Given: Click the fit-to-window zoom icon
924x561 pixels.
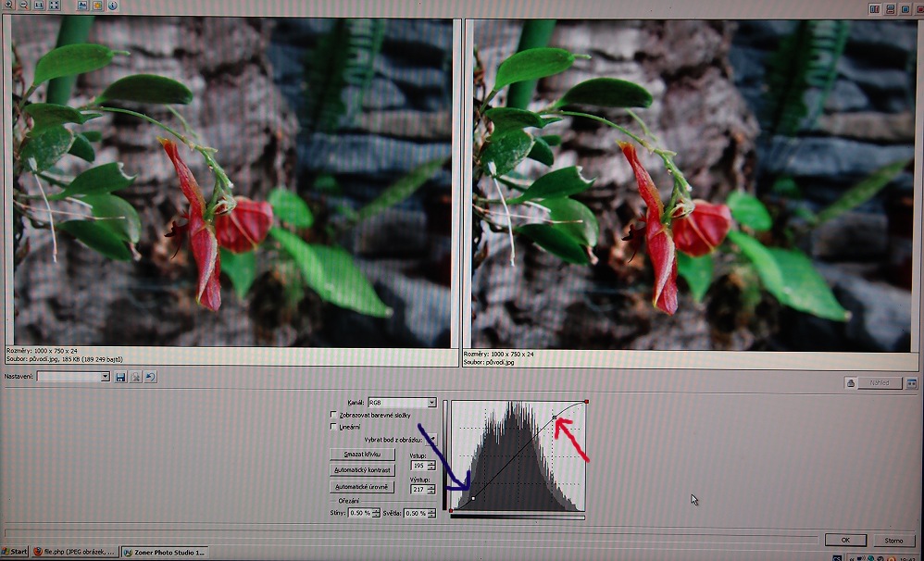Looking at the screenshot, I should pyautogui.click(x=54, y=6).
